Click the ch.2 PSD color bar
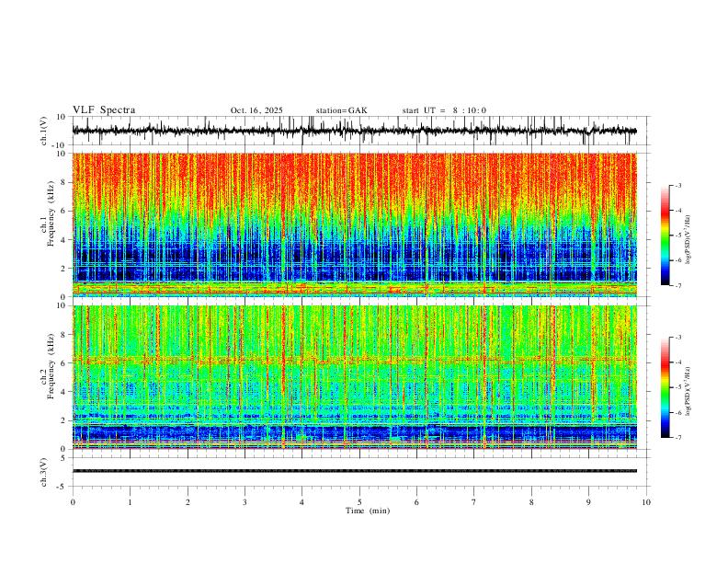 pos(665,387)
